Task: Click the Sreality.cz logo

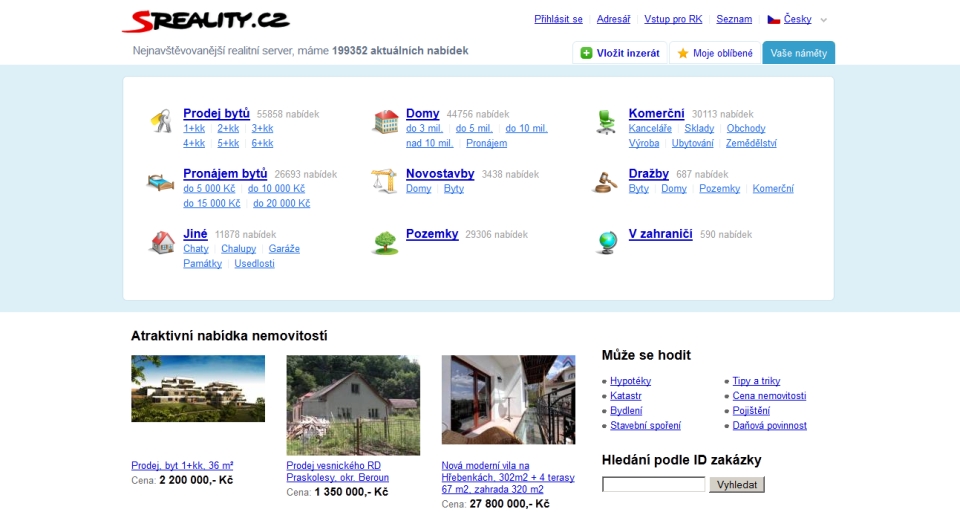Action: [x=206, y=20]
